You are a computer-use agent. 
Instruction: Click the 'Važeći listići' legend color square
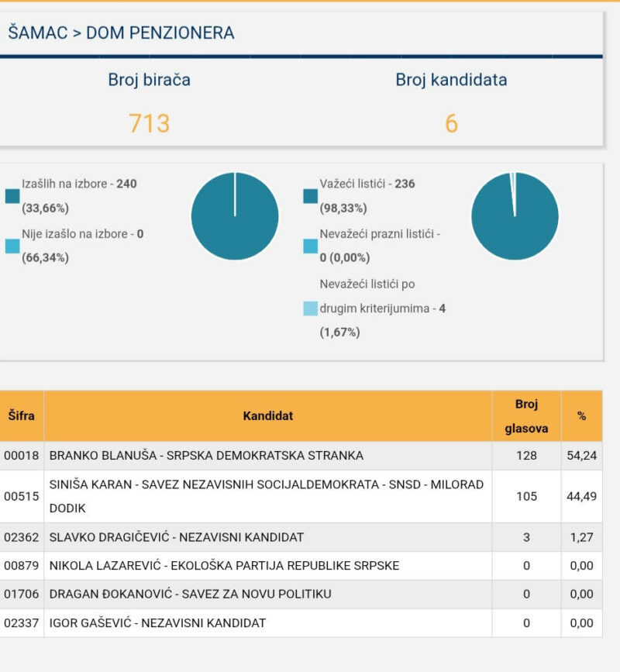click(x=311, y=196)
